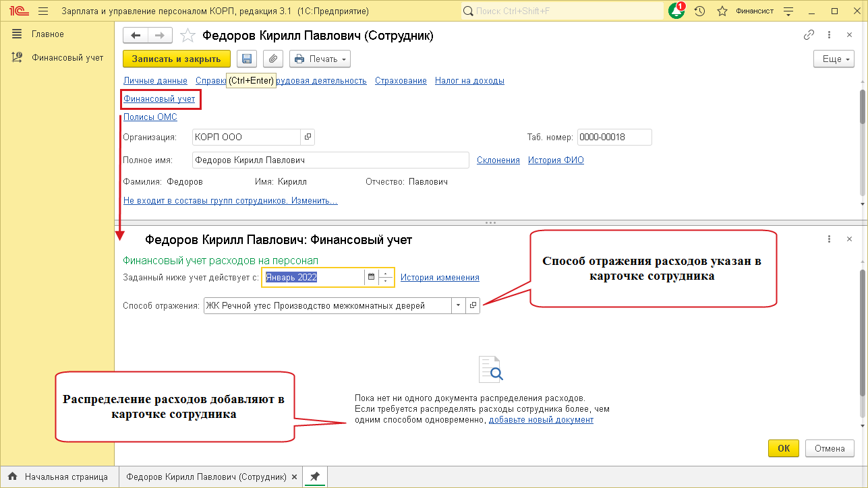868x488 pixels.
Task: Click добавьте новый документ link
Action: coord(541,419)
